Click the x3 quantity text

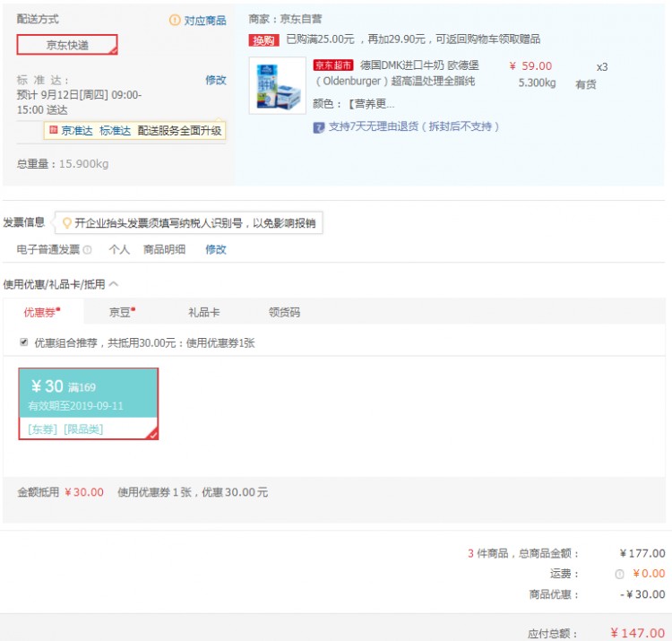[602, 67]
